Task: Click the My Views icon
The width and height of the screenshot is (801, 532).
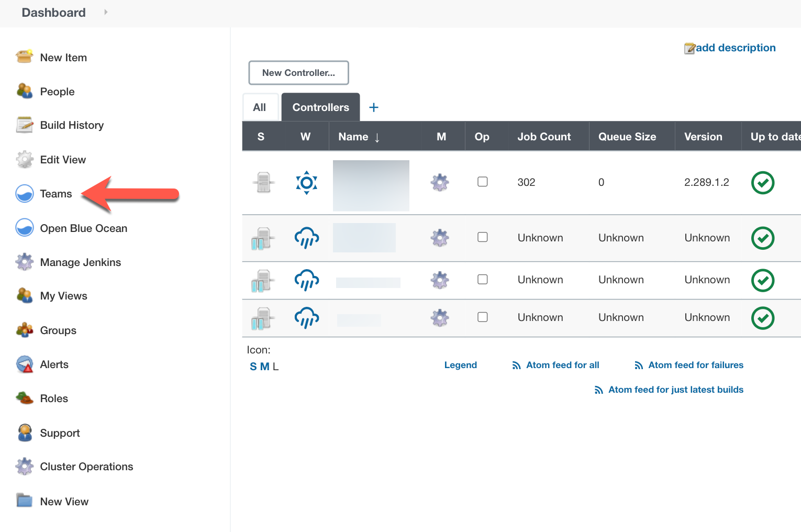Action: click(x=25, y=295)
